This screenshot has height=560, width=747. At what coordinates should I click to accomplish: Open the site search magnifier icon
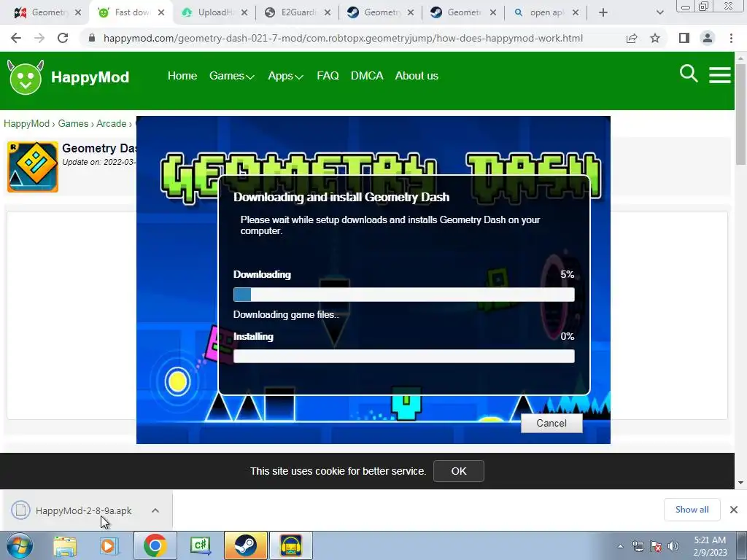coord(689,74)
